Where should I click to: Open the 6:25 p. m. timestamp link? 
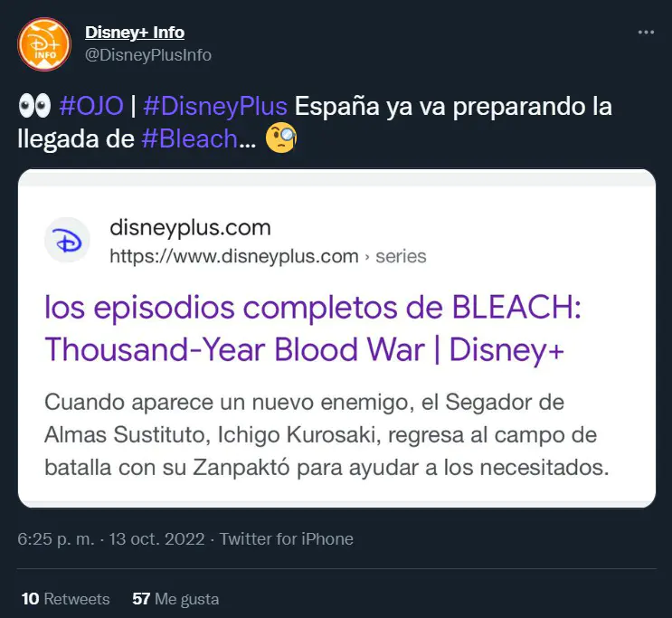click(x=56, y=538)
